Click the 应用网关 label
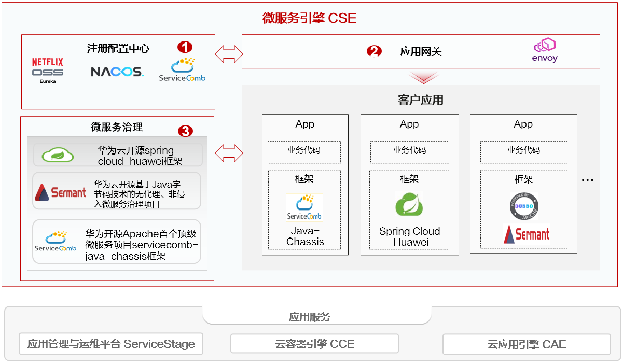623x364 pixels. click(x=421, y=51)
